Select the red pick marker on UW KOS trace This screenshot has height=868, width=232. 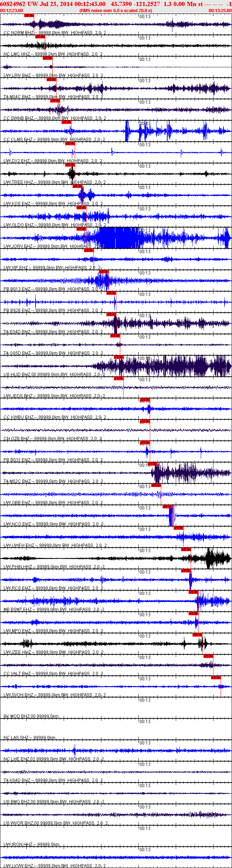[x=78, y=186]
